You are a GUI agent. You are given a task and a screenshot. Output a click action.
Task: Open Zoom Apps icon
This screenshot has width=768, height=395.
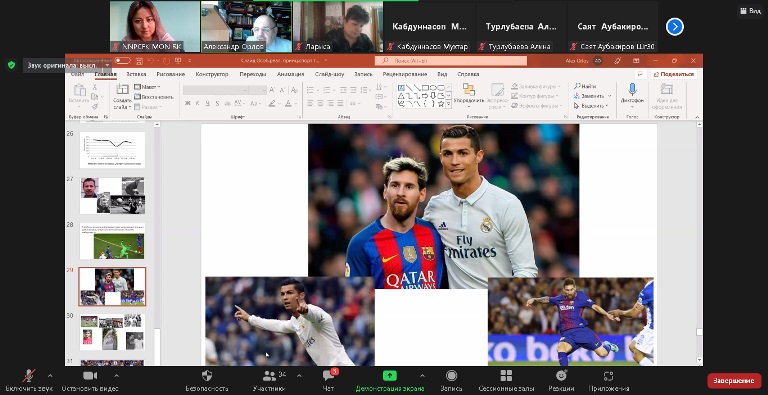(608, 376)
